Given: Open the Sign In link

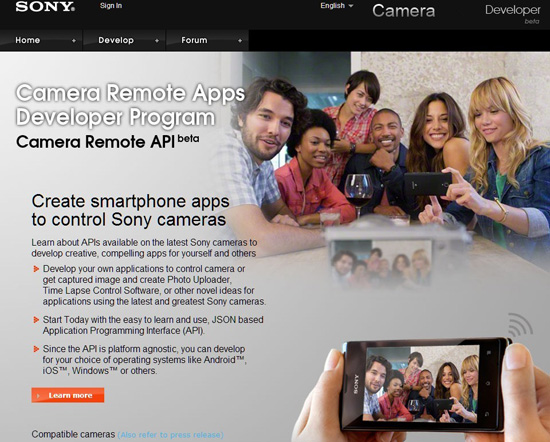Looking at the screenshot, I should (x=111, y=6).
